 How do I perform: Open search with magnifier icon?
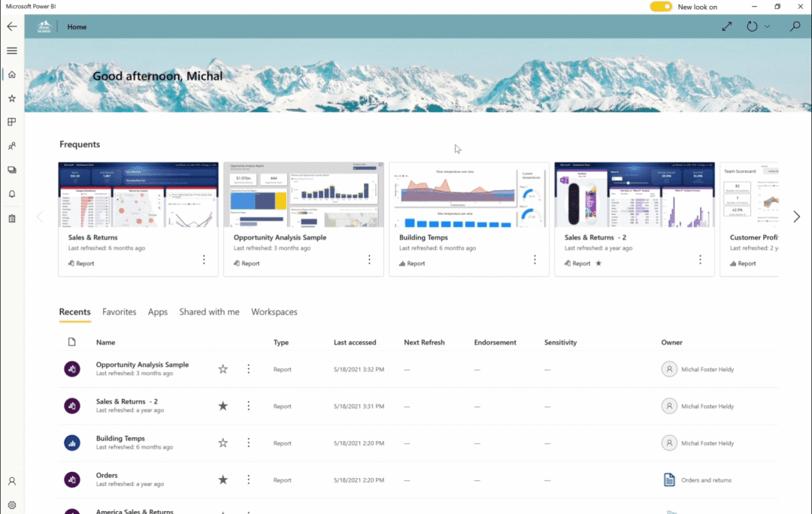(x=795, y=26)
